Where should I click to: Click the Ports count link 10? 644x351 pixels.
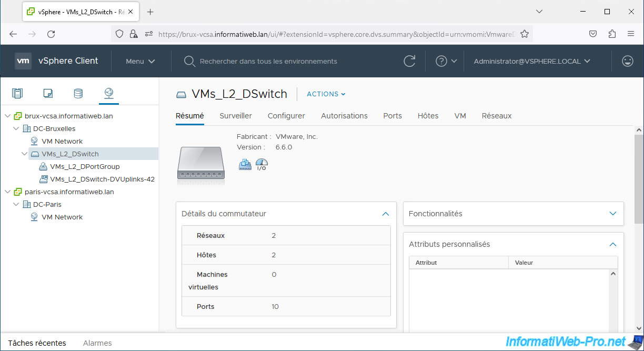point(275,306)
